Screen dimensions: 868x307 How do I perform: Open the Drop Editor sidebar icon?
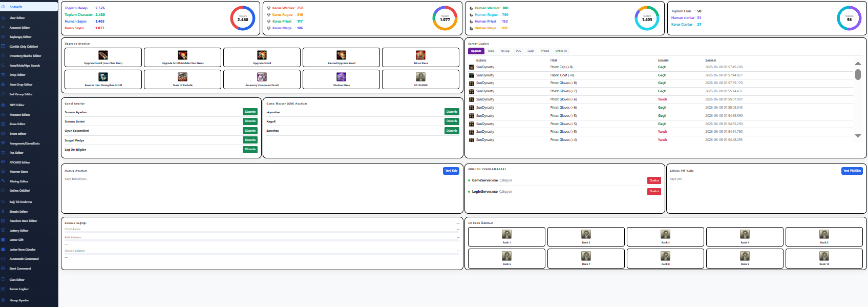point(3,75)
